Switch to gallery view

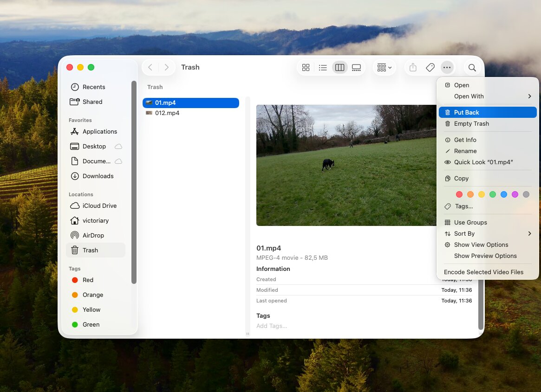point(357,68)
